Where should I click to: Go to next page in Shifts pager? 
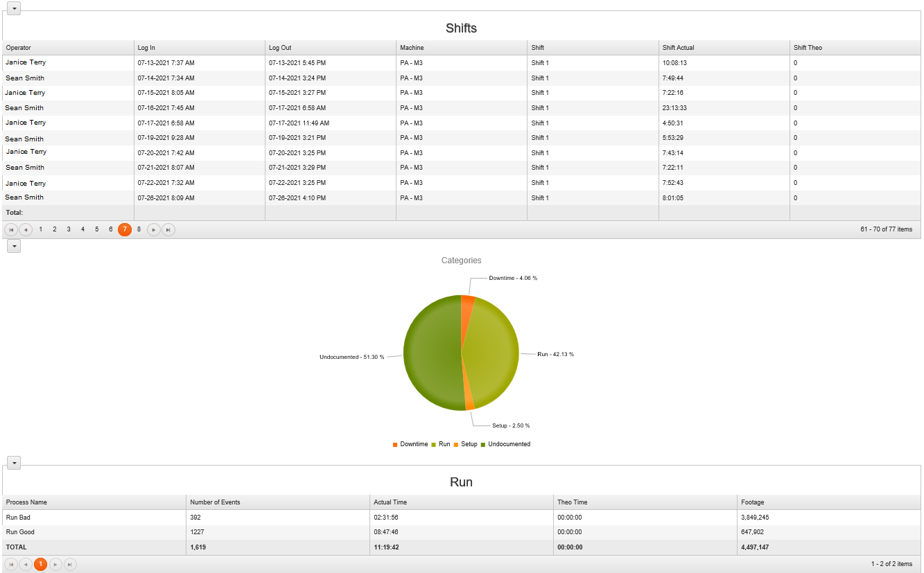[154, 229]
